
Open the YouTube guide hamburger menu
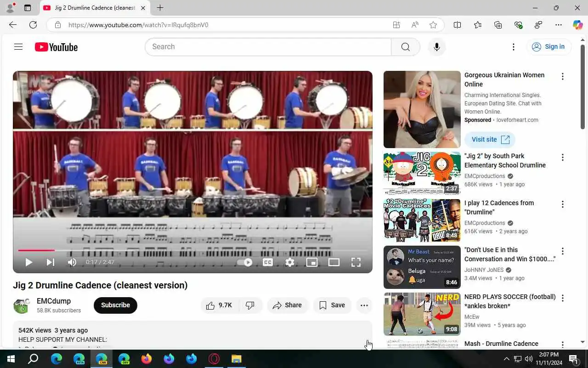(x=18, y=47)
